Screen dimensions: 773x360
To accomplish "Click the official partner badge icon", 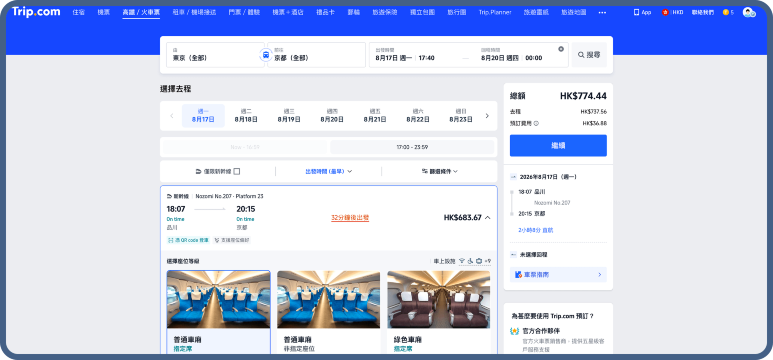I will pyautogui.click(x=515, y=331).
